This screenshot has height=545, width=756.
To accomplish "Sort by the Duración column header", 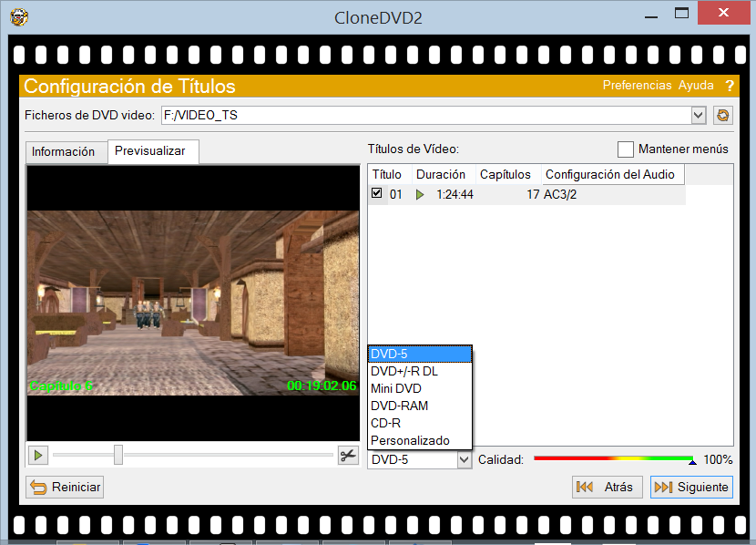I will 444,175.
